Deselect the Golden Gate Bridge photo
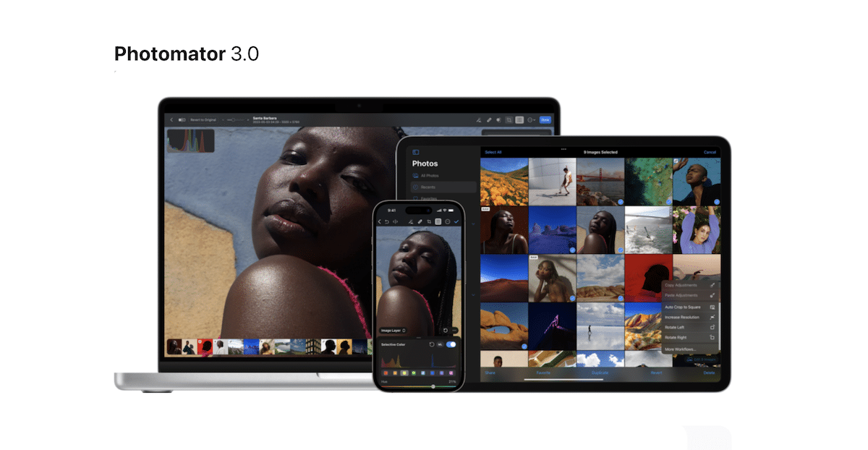Screen dimensions: 868x450 click(600, 181)
